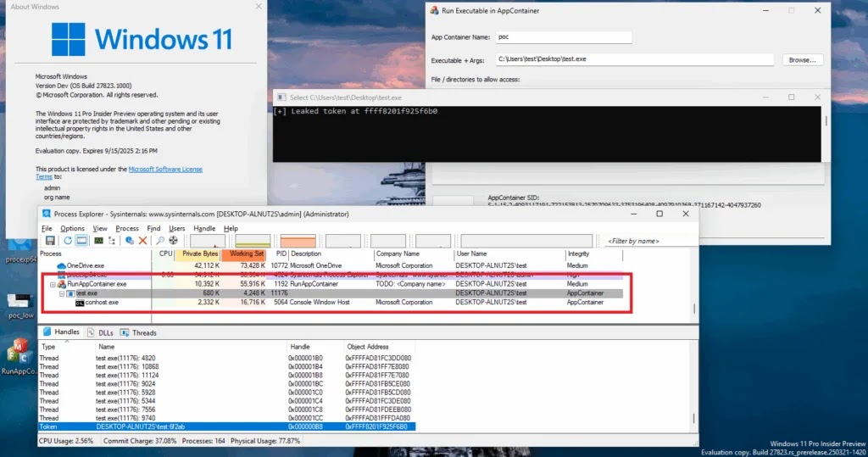The image size is (868, 457).
Task: Select the conhost.exe process row
Action: tap(331, 303)
